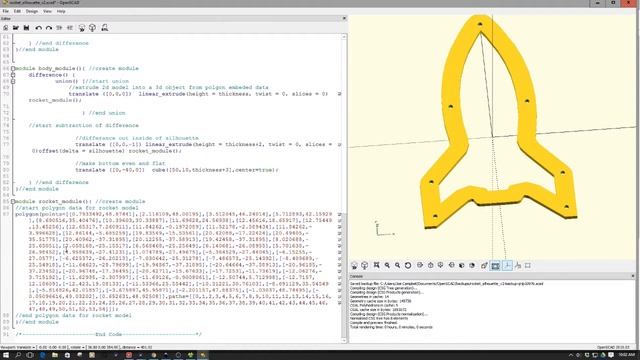Click the Top view cube icon
This screenshot has height=360, width=640.
(430, 265)
